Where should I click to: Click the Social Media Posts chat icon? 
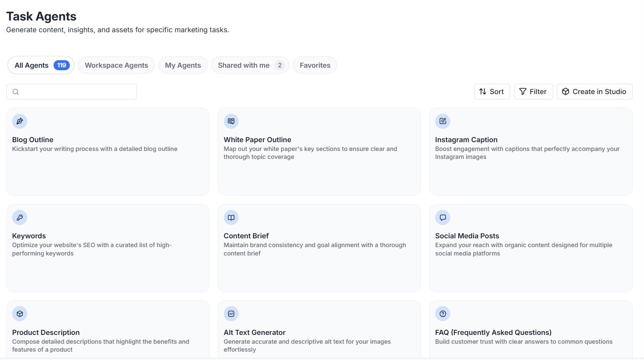(443, 217)
